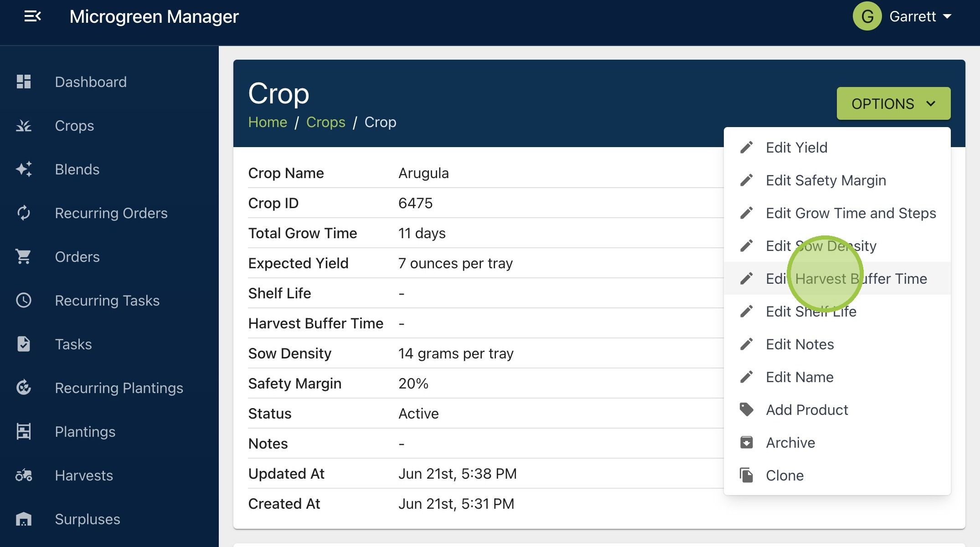Expand the OPTIONS dropdown button
980x547 pixels.
tap(893, 103)
